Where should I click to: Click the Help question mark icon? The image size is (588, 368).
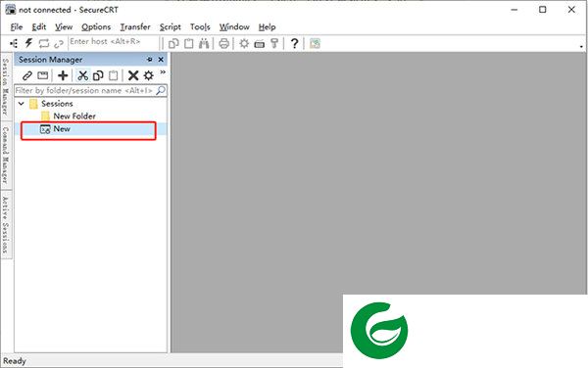coord(294,43)
